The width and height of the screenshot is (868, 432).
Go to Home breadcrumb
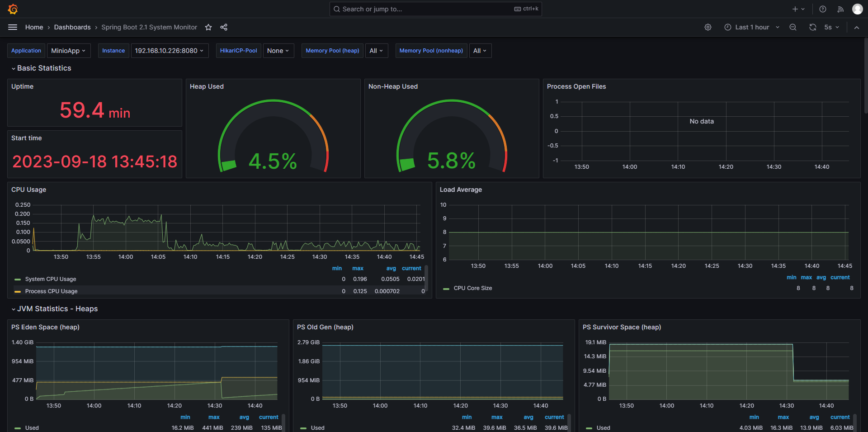(34, 27)
